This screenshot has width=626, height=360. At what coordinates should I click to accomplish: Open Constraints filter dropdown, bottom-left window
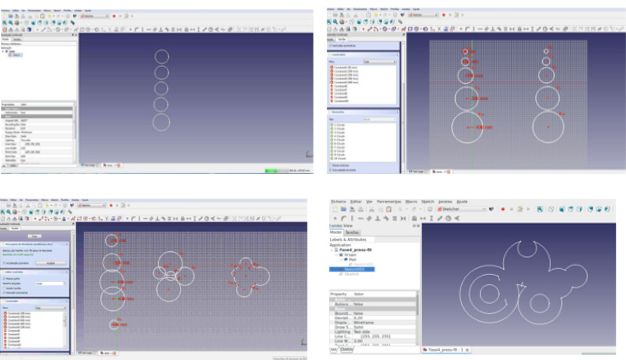(x=50, y=308)
